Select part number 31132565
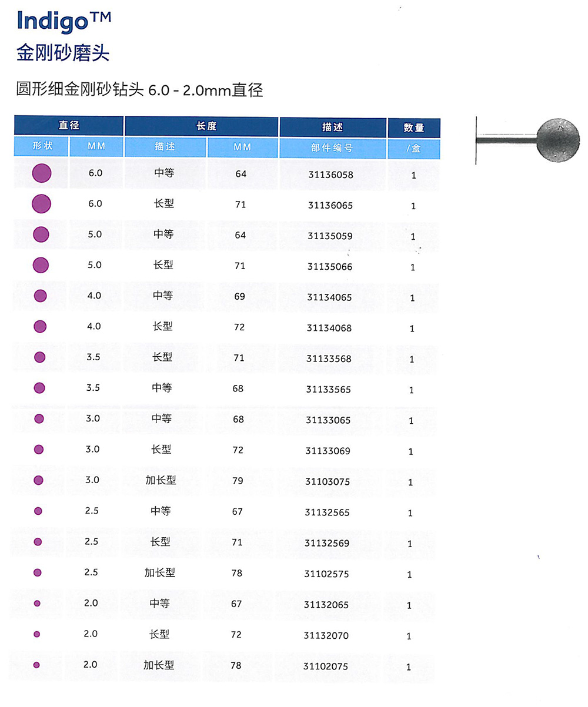Image resolution: width=588 pixels, height=707 pixels. [328, 512]
